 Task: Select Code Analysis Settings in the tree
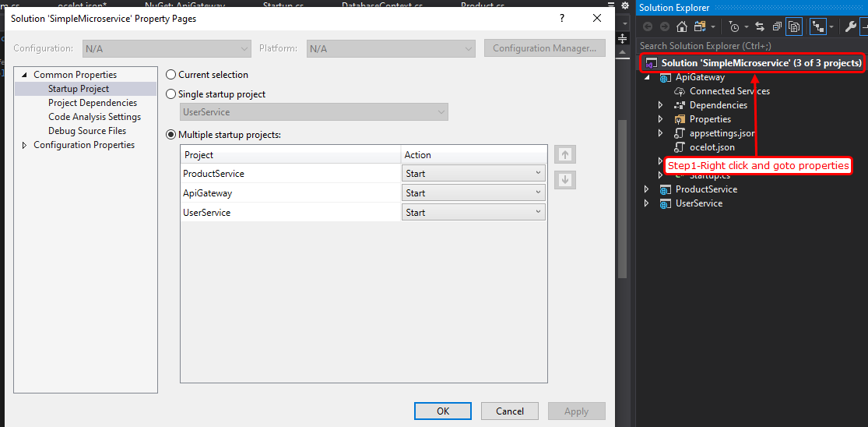[x=94, y=117]
